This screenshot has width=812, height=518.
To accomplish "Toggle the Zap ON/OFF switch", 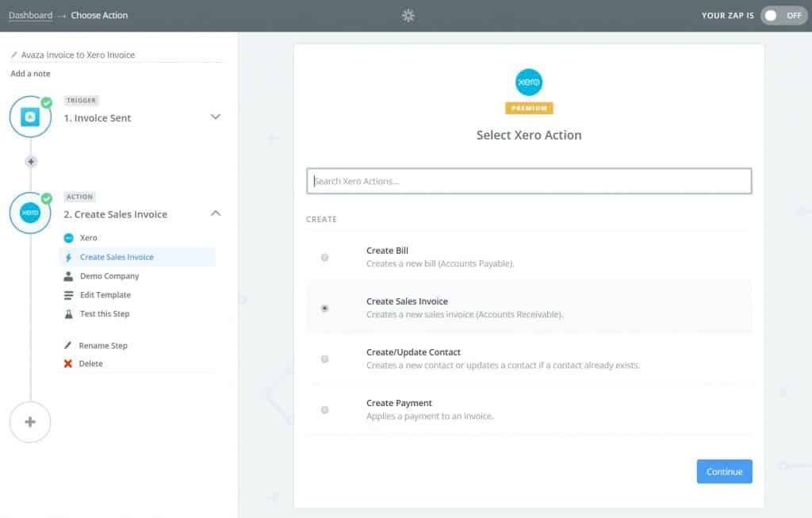I will coord(783,15).
